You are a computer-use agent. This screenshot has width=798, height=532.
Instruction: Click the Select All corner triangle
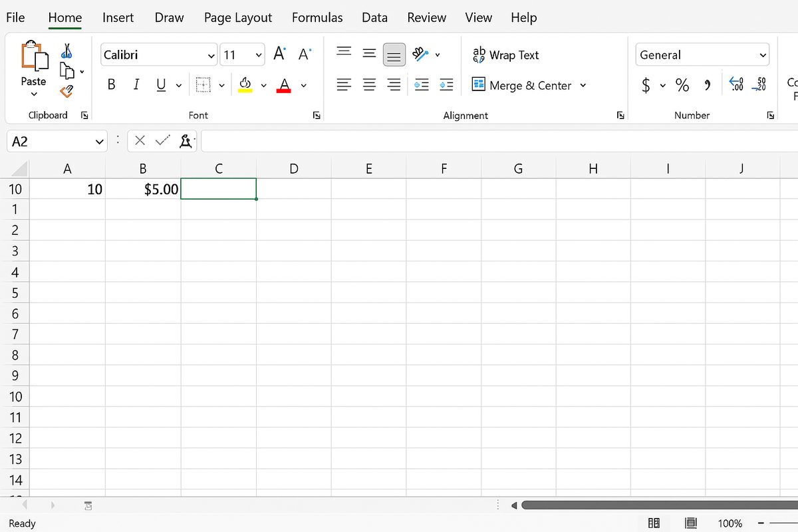click(20, 168)
